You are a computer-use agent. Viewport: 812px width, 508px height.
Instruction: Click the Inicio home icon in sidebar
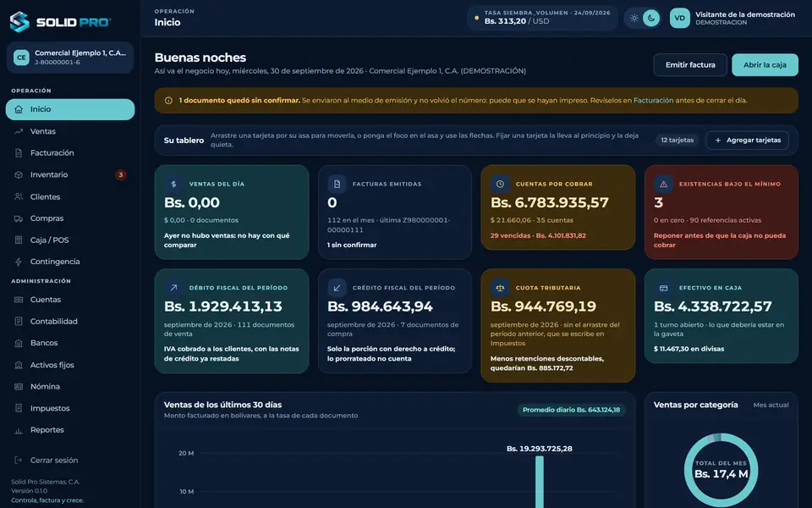pyautogui.click(x=19, y=109)
